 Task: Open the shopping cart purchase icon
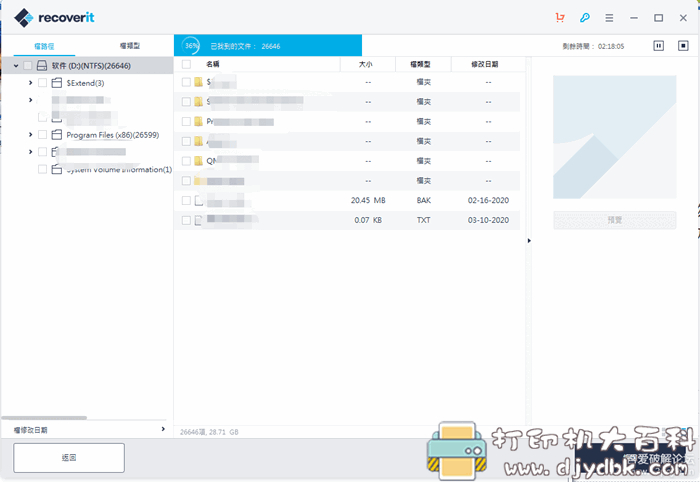[560, 18]
